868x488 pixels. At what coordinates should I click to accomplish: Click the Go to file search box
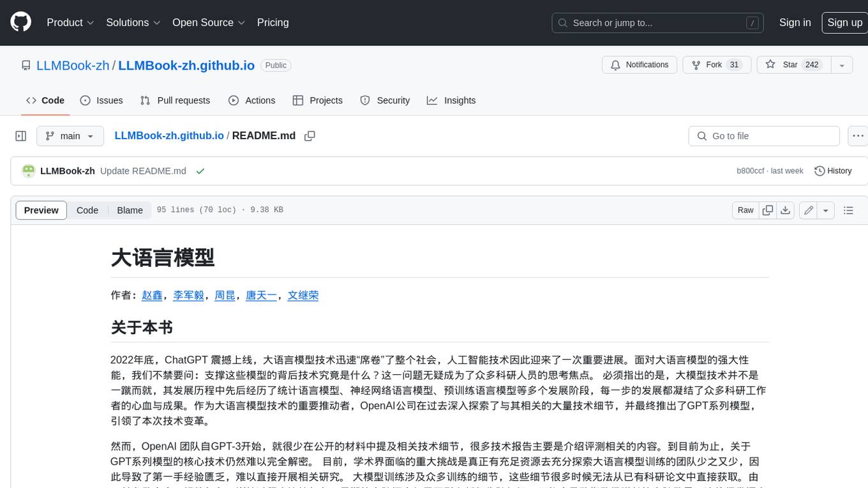(764, 136)
